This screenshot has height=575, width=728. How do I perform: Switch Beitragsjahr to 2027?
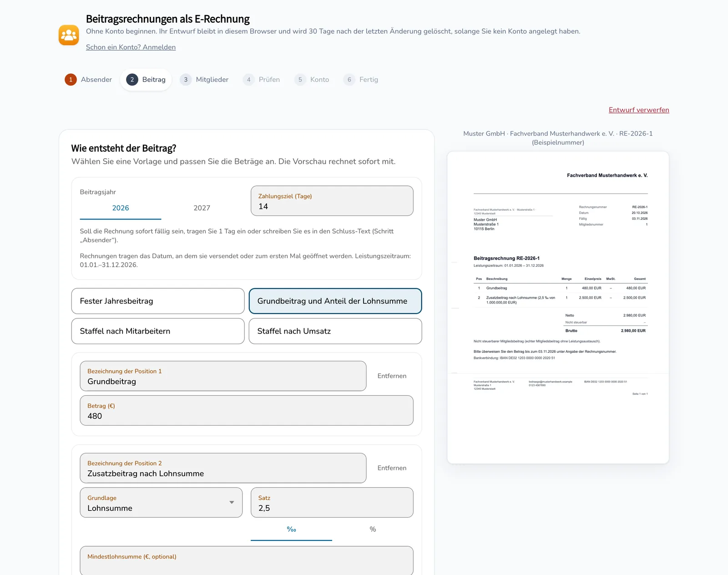[x=202, y=208]
